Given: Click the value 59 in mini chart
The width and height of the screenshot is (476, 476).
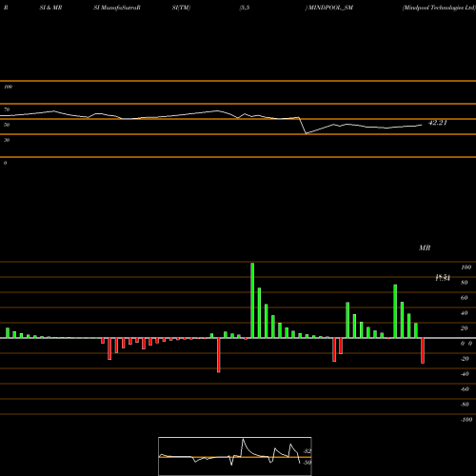Looking at the screenshot, I should coord(307,463).
